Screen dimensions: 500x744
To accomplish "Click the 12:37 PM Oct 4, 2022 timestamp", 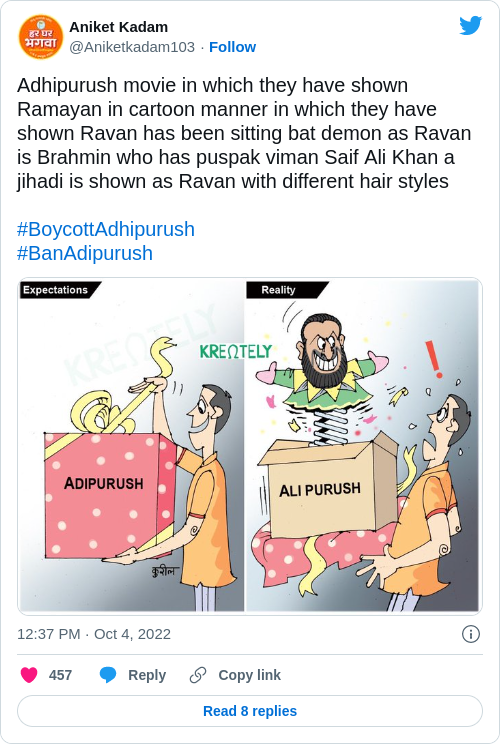I will pyautogui.click(x=94, y=634).
